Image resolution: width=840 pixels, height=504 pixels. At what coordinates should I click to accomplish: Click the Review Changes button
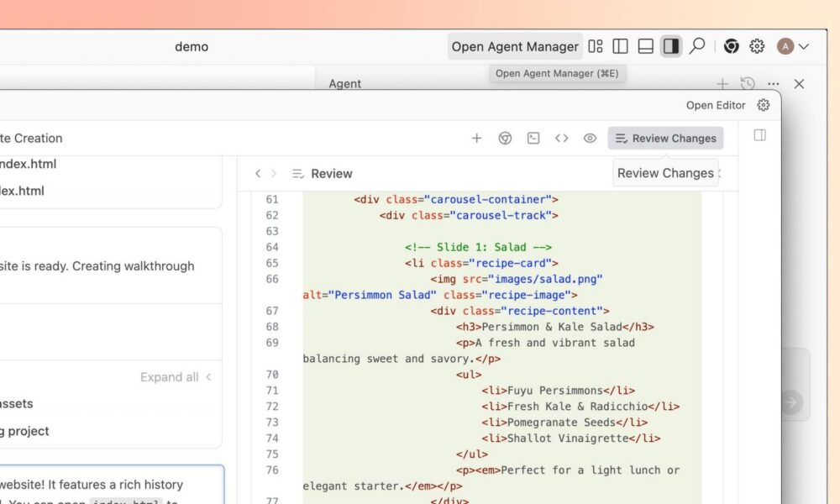(x=665, y=138)
